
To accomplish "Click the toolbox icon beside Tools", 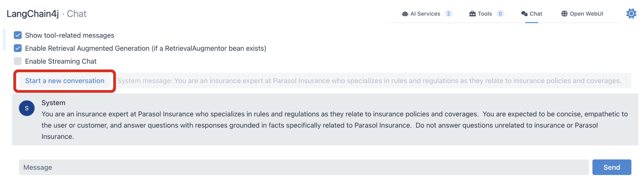I will coord(472,14).
